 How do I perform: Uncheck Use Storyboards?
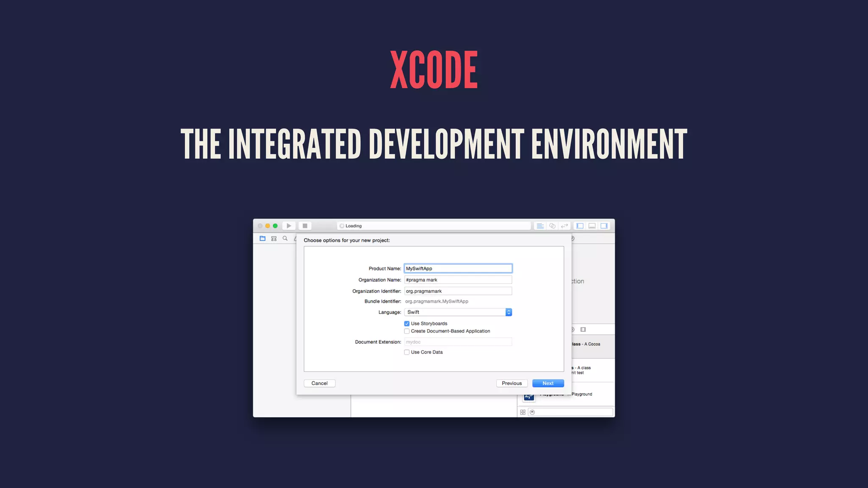[x=407, y=324]
